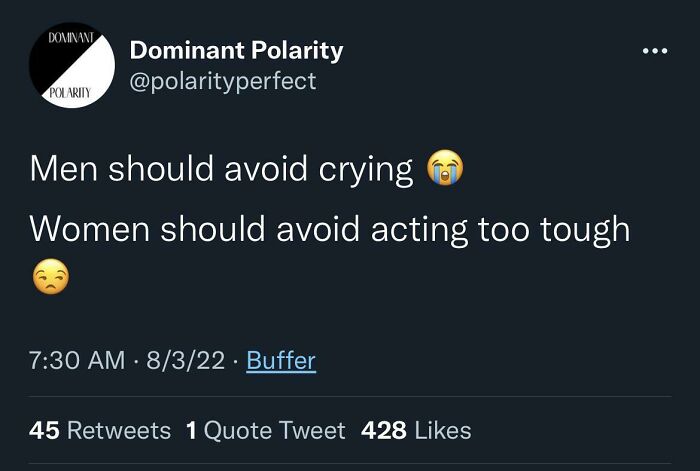
Task: View the 1 Quote Tweet list
Action: (x=266, y=430)
